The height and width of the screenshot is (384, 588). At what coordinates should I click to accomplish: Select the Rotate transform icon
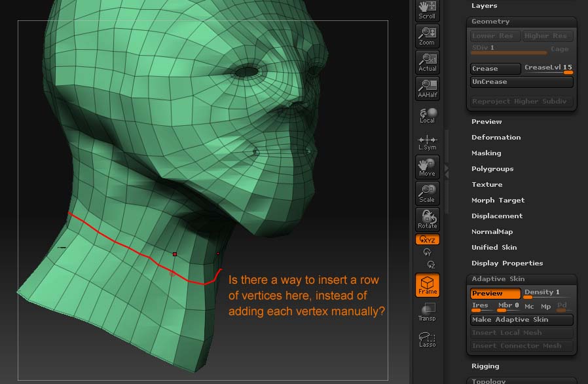(x=426, y=220)
